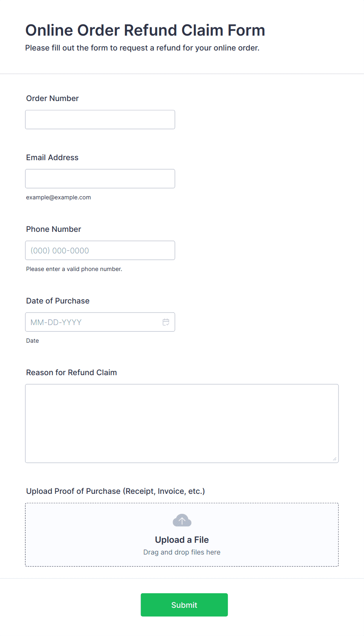Select the Phone Number field

100,250
